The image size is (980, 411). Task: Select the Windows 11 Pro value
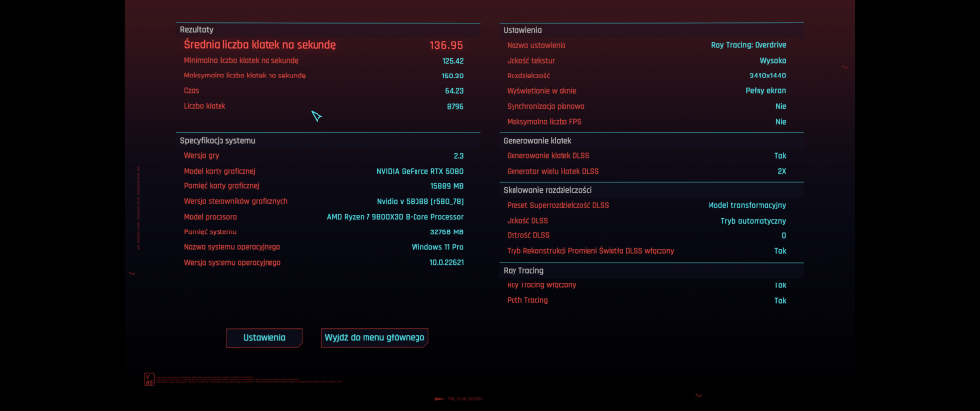click(437, 247)
